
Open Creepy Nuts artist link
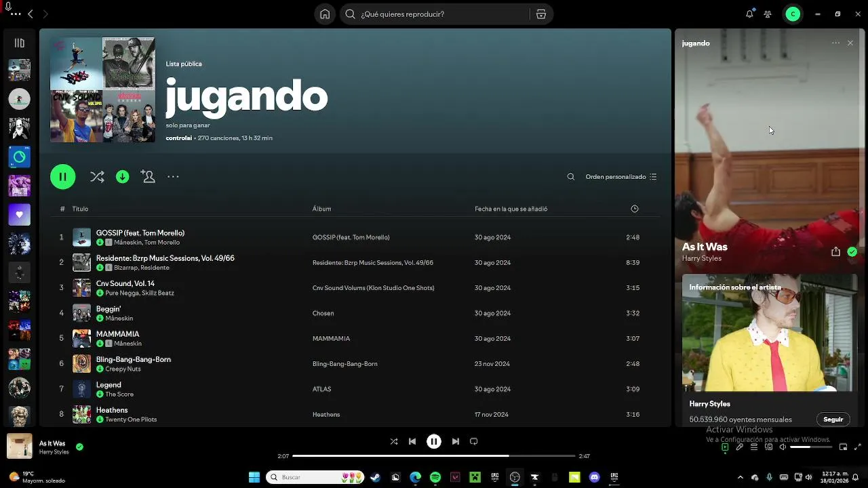click(123, 369)
